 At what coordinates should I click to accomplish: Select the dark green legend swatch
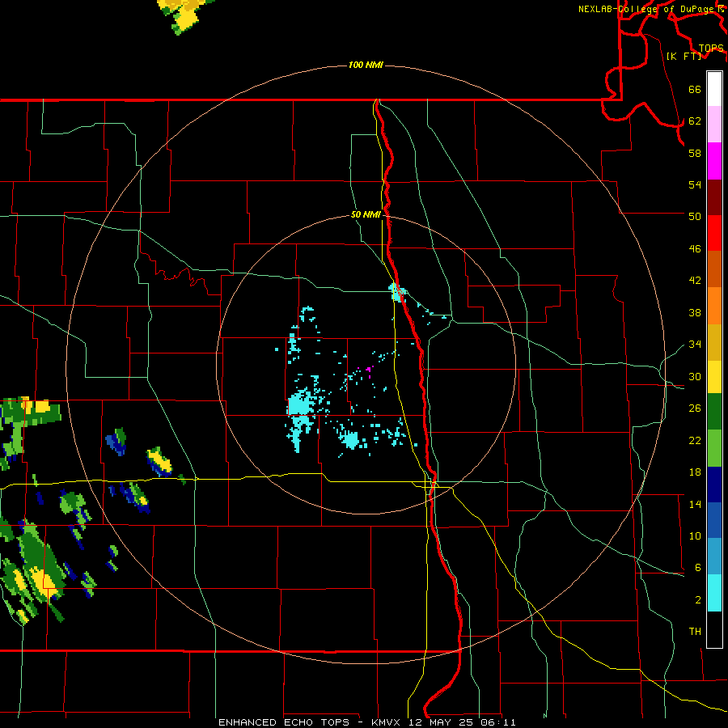(x=714, y=412)
